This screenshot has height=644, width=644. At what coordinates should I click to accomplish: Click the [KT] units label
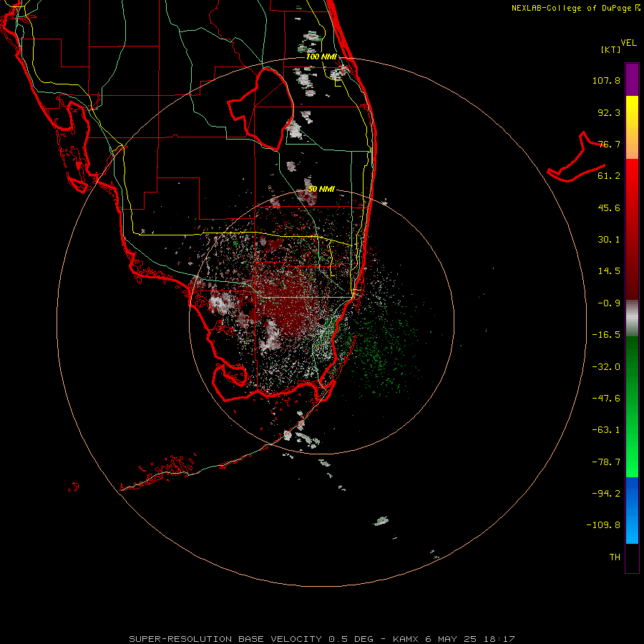611,49
